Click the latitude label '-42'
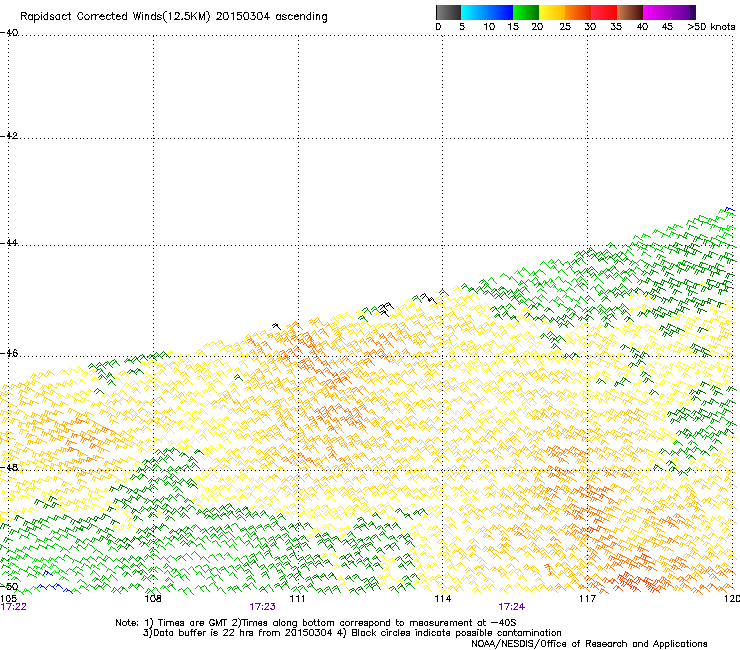Screen dimensions: 740x650 [9, 135]
